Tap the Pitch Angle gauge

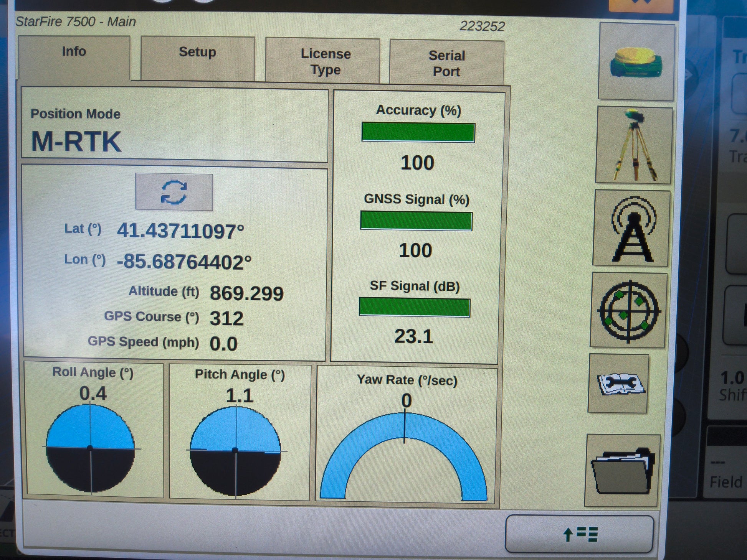coord(236,451)
